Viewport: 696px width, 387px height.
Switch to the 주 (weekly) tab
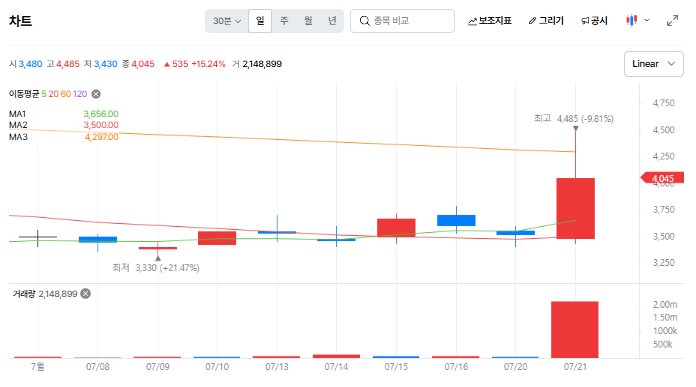point(284,21)
